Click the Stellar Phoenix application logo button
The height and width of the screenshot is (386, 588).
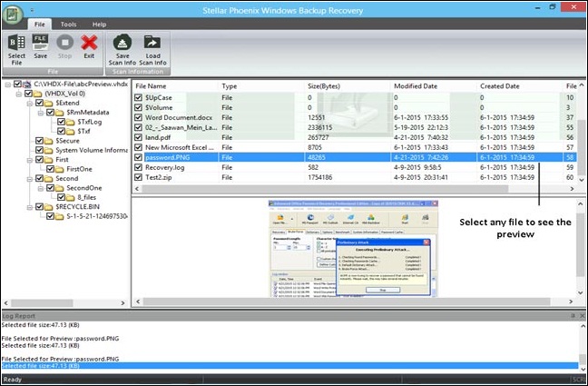(x=13, y=15)
